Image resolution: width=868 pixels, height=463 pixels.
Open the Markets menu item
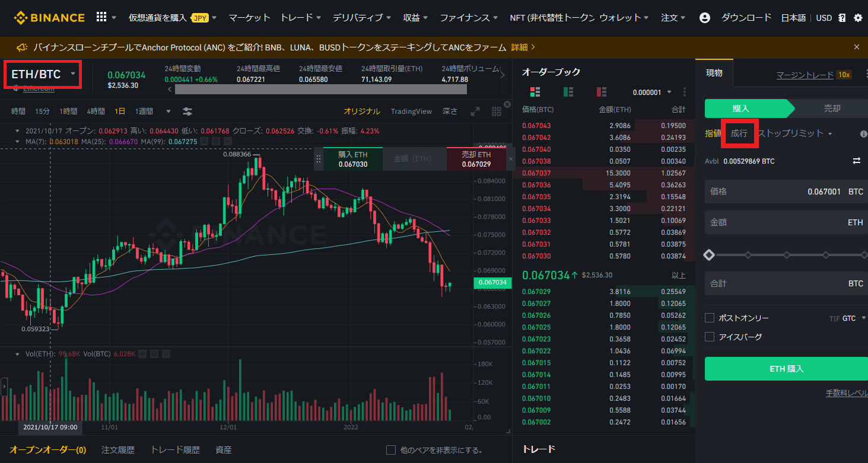249,18
